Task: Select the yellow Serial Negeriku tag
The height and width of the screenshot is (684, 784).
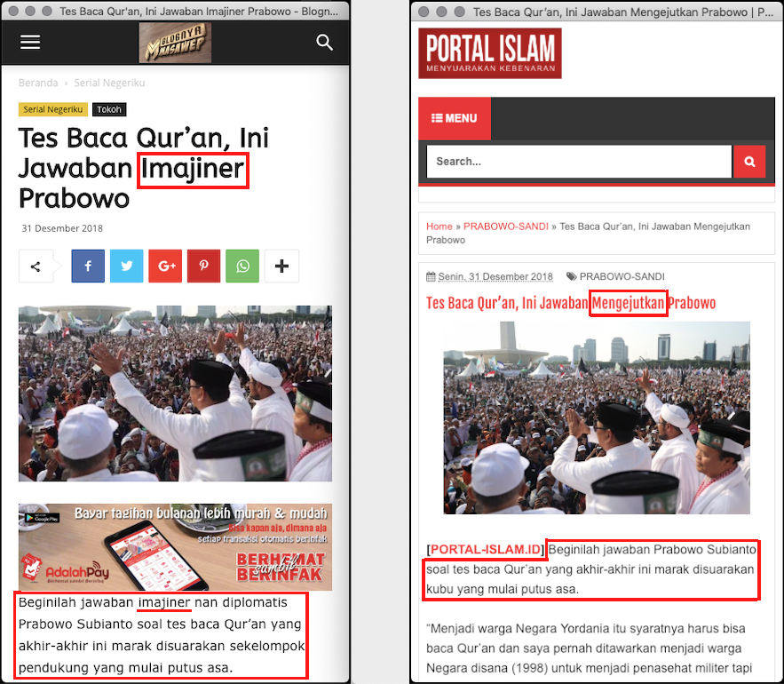Action: [52, 109]
